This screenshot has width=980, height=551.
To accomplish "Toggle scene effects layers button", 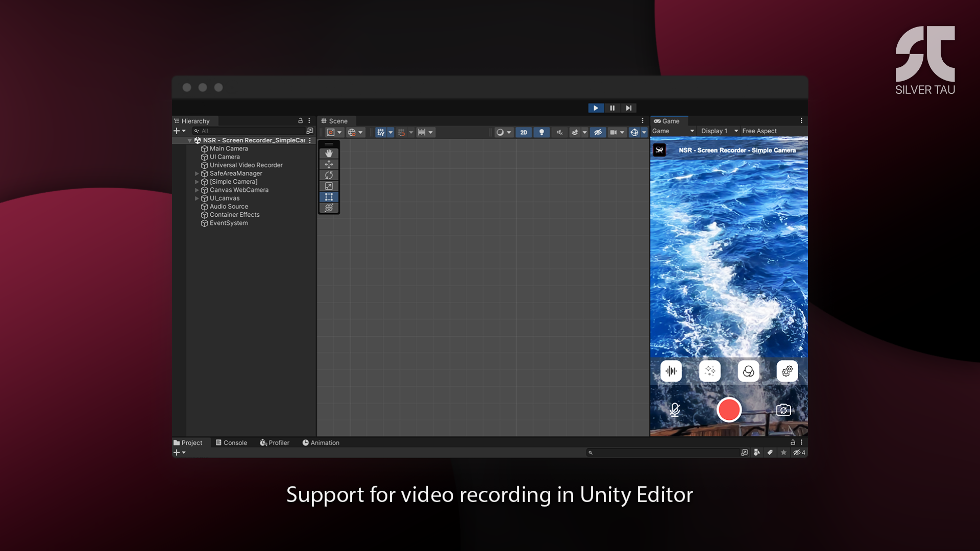I will [575, 132].
